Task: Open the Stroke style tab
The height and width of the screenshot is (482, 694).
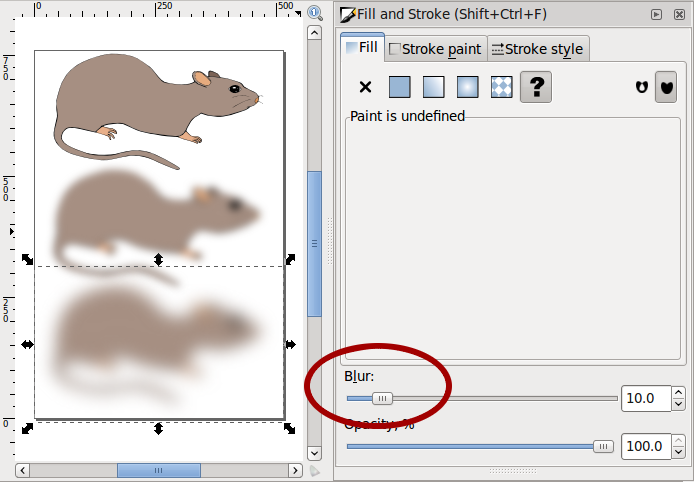Action: pyautogui.click(x=538, y=49)
